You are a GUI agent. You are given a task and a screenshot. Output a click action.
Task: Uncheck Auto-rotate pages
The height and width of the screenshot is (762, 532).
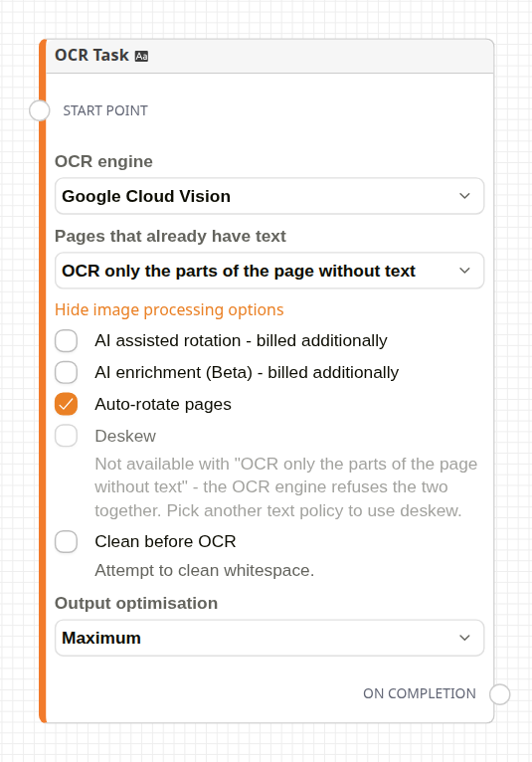point(66,404)
